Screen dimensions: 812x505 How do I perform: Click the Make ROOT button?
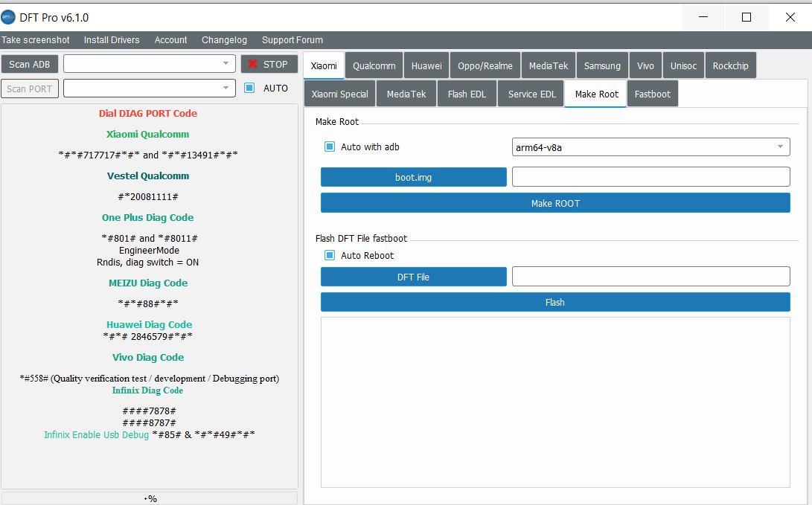555,203
